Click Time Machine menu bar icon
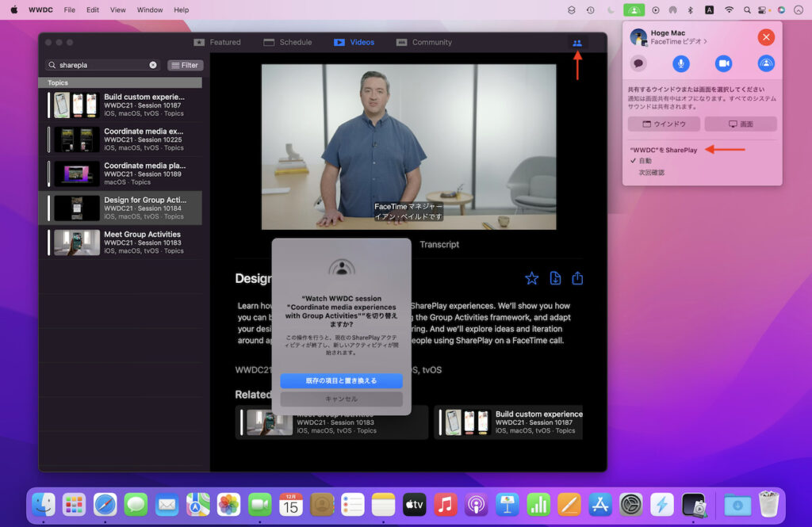The height and width of the screenshot is (527, 812). pos(590,10)
